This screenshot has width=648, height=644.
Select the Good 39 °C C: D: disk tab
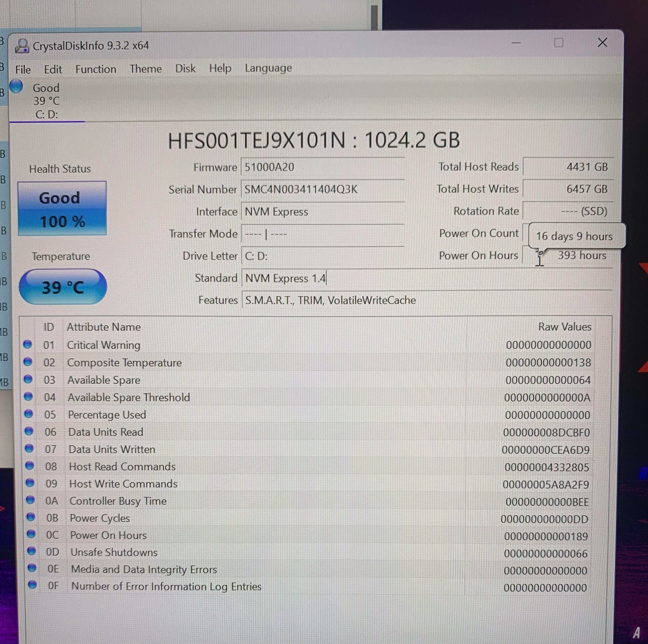click(x=46, y=101)
